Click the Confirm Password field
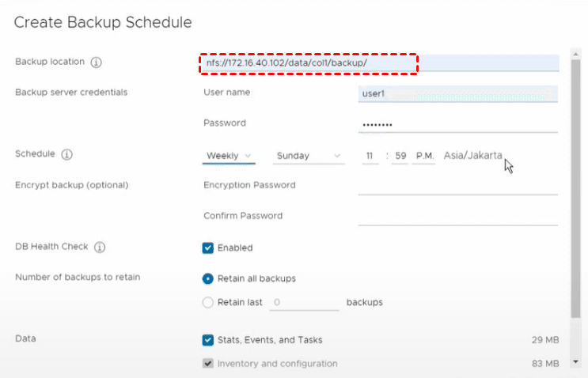This screenshot has width=588, height=378. click(457, 217)
